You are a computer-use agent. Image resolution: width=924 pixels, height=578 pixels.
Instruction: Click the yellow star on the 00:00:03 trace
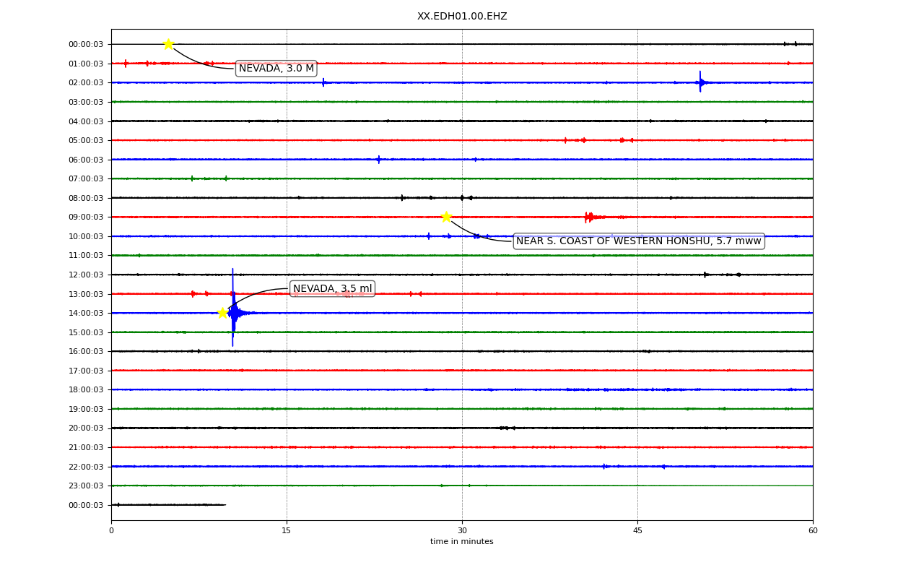[168, 44]
